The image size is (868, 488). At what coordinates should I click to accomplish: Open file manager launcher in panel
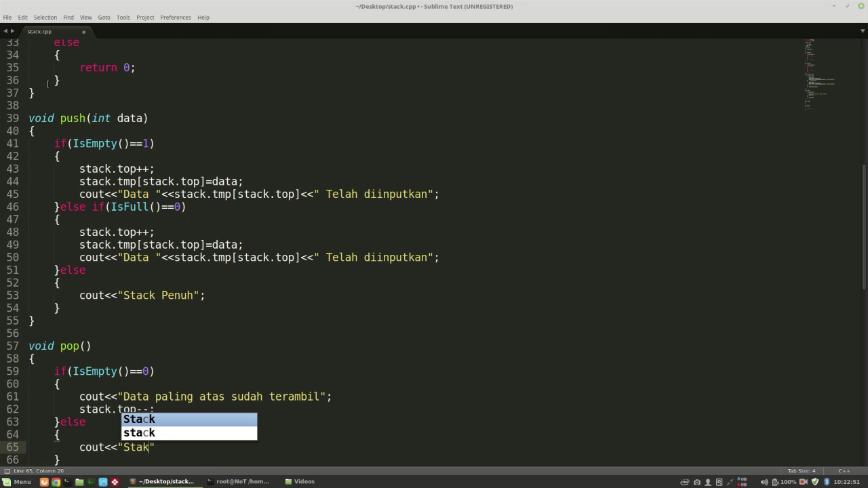click(79, 481)
